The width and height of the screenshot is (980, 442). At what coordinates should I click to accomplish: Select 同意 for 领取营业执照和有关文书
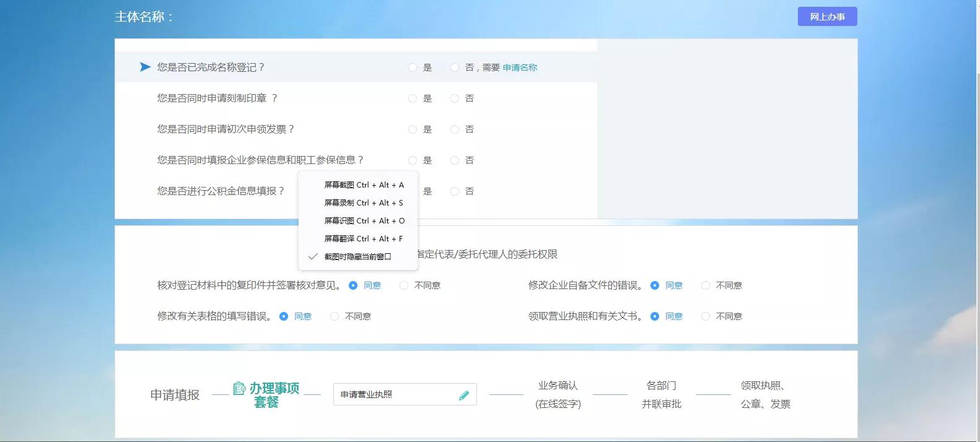pyautogui.click(x=655, y=316)
